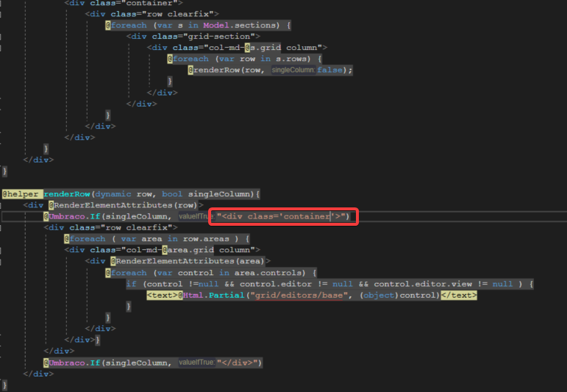Click the 'if' keyword of the control null check
The height and width of the screenshot is (392, 567).
(131, 284)
